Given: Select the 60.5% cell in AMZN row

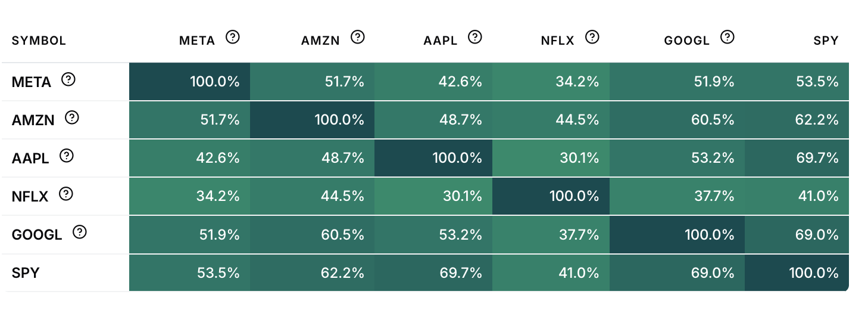Looking at the screenshot, I should [677, 120].
